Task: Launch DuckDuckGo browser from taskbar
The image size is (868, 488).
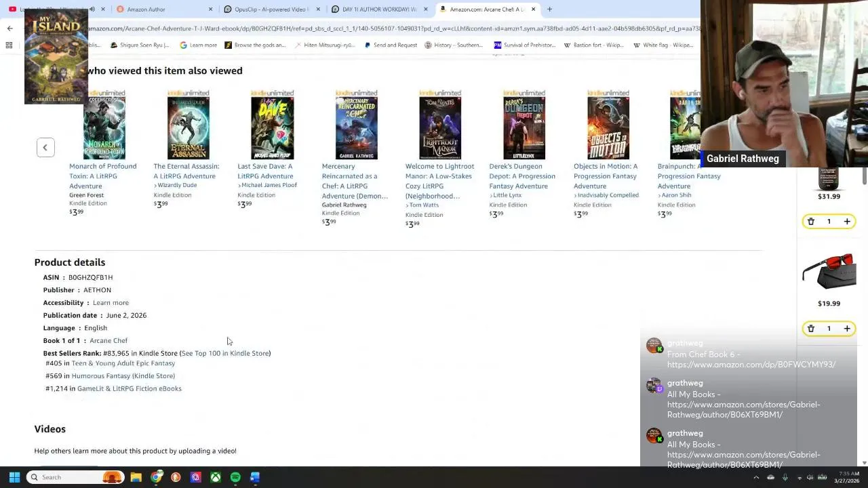Action: (x=176, y=477)
